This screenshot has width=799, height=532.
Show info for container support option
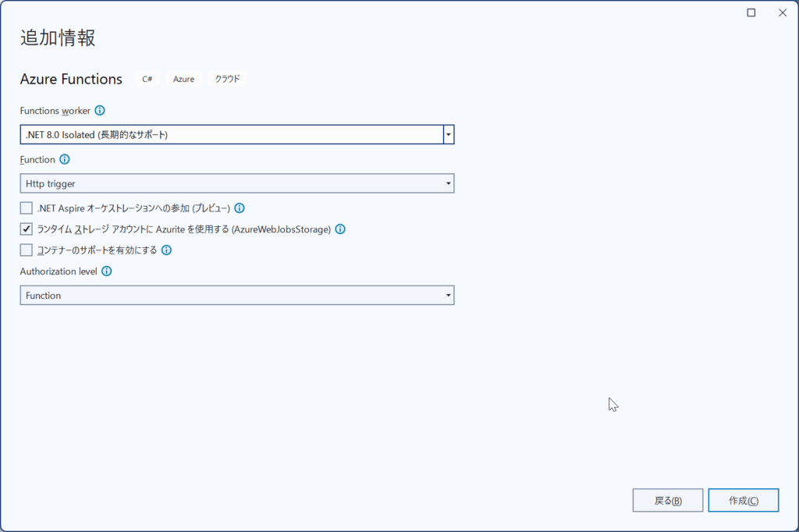tap(167, 250)
